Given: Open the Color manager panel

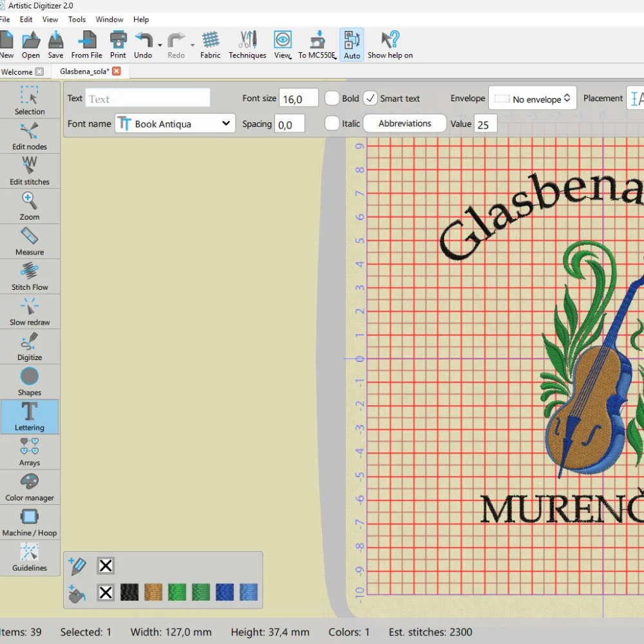Looking at the screenshot, I should pos(30,487).
